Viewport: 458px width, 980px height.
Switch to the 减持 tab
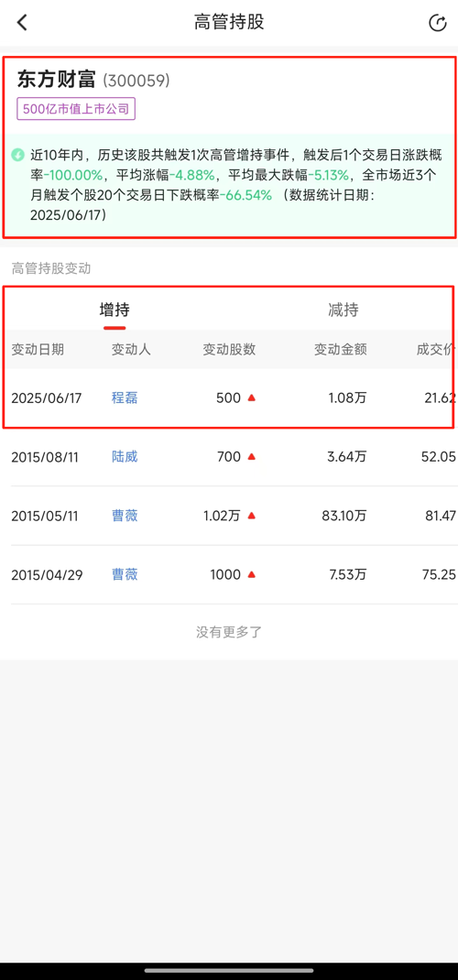tap(343, 310)
